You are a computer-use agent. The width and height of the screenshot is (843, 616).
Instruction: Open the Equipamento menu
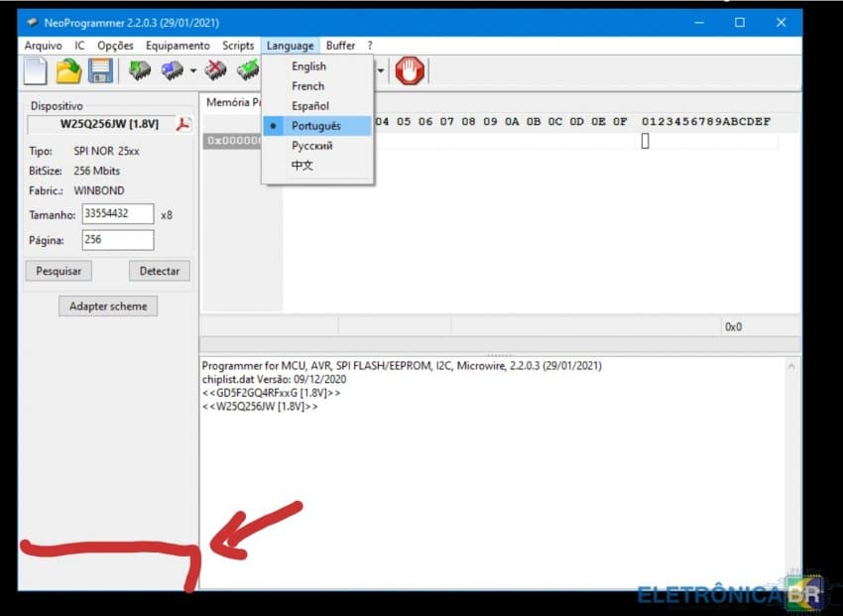point(178,46)
